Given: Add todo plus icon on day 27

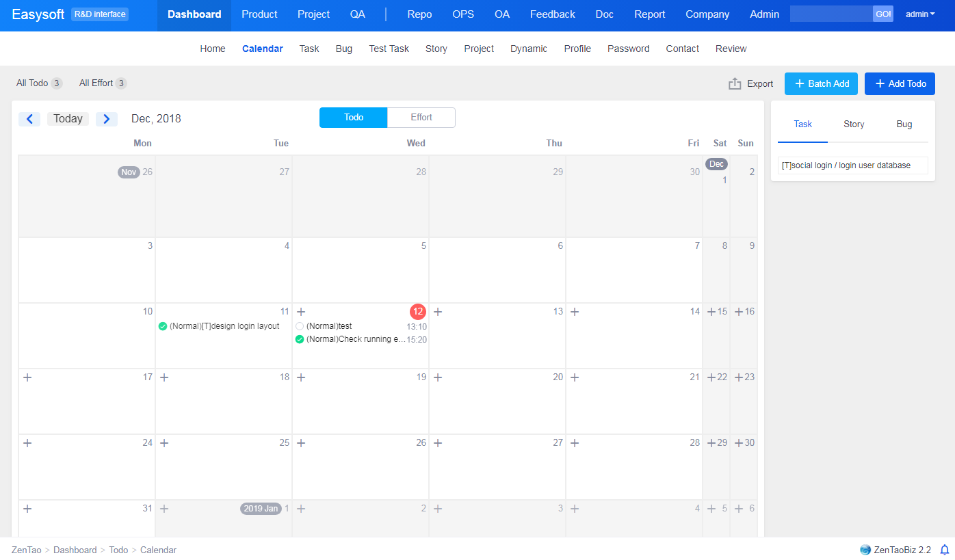Looking at the screenshot, I should (x=438, y=443).
